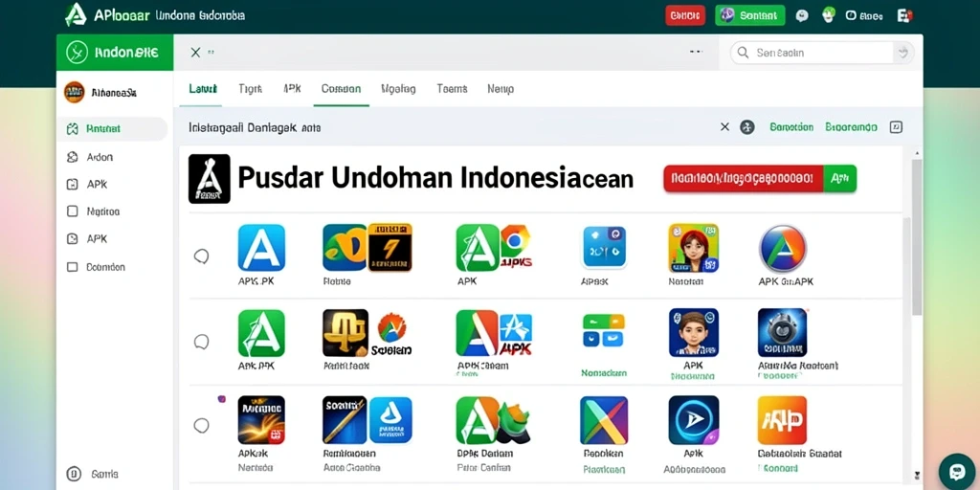Open the APK tab in the top tab row
Viewport: 980px width, 490px height.
[292, 89]
